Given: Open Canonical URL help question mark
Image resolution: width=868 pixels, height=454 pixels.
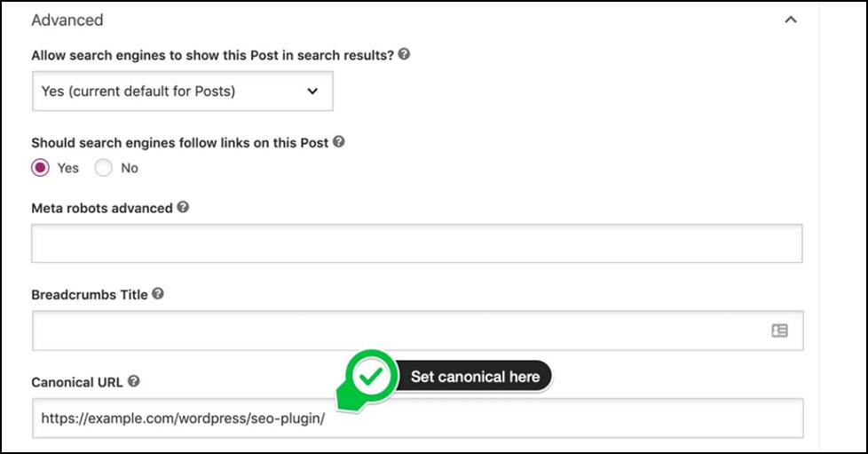Looking at the screenshot, I should coord(133,381).
